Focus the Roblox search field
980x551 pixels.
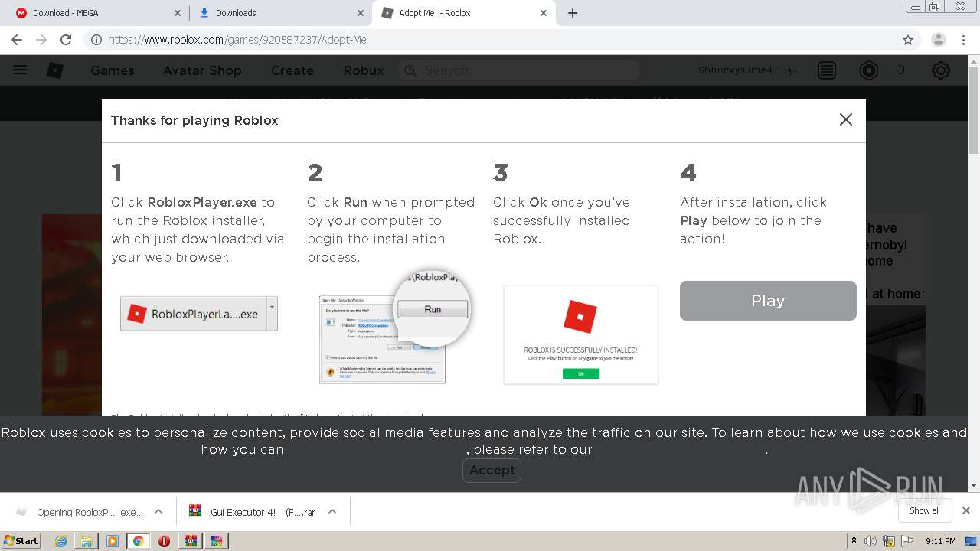pyautogui.click(x=521, y=70)
